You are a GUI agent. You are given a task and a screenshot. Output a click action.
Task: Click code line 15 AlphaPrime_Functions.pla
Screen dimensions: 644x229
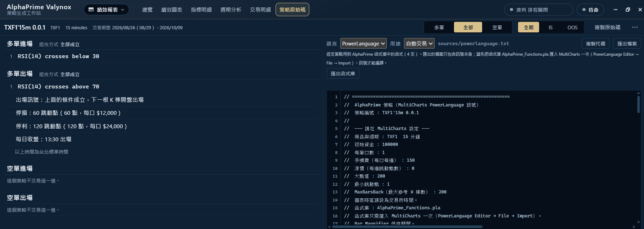coord(392,208)
